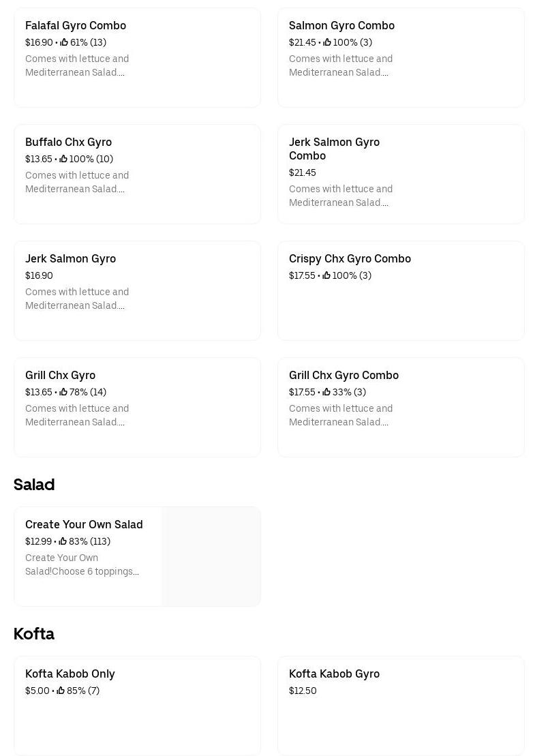Click thumbs-up icon on Buffalo Chx Gyro

63,159
